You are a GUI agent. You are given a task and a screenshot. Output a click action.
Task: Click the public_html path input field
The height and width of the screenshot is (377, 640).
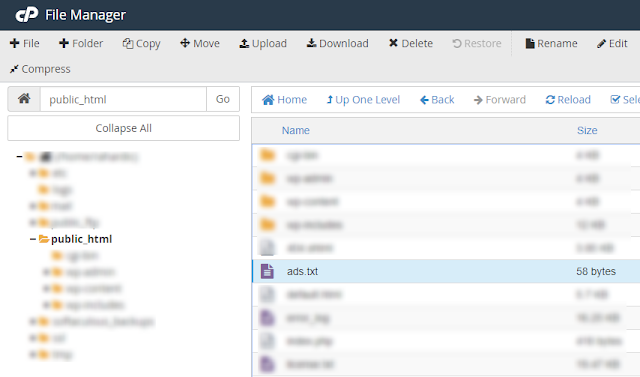point(123,99)
